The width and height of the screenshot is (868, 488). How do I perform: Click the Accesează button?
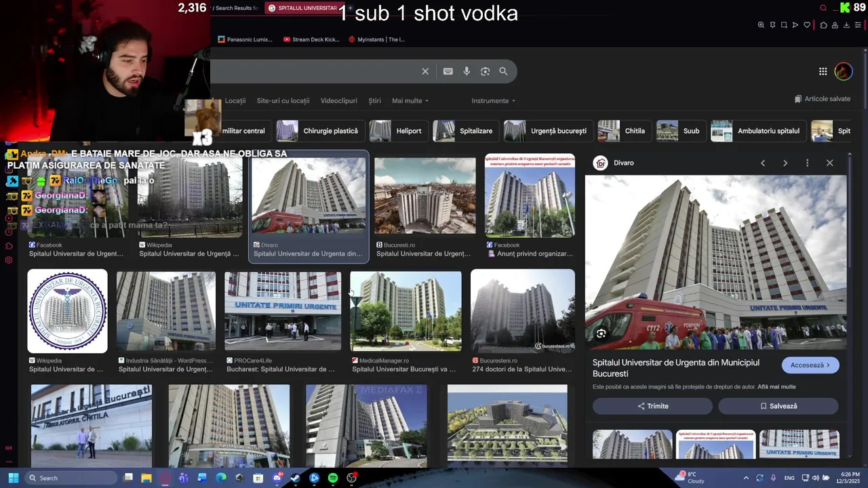810,365
